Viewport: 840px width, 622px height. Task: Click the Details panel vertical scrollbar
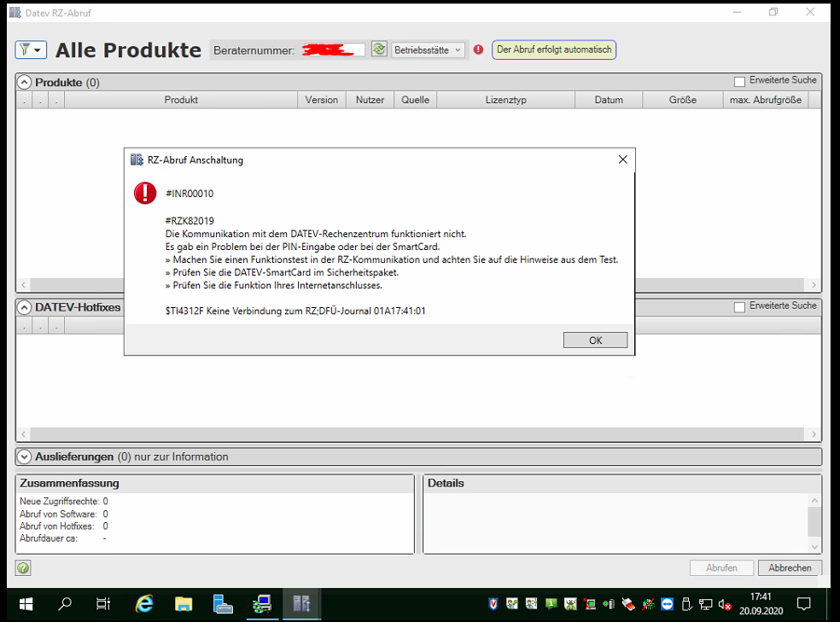[x=814, y=522]
